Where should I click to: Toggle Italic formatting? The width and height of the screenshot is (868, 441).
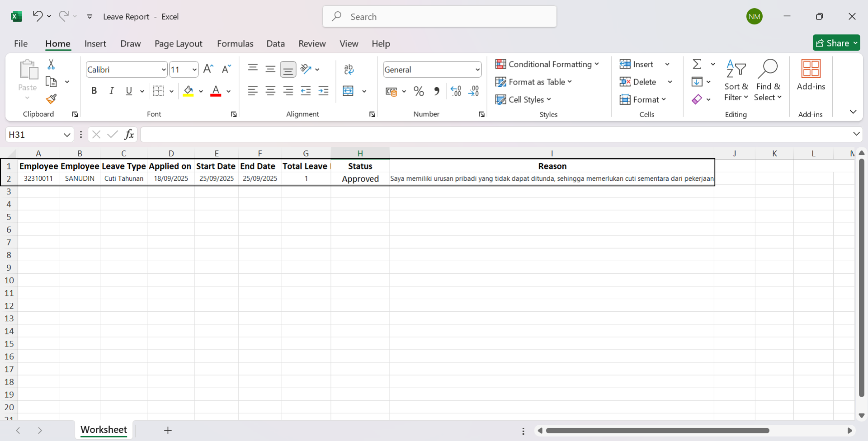(111, 91)
